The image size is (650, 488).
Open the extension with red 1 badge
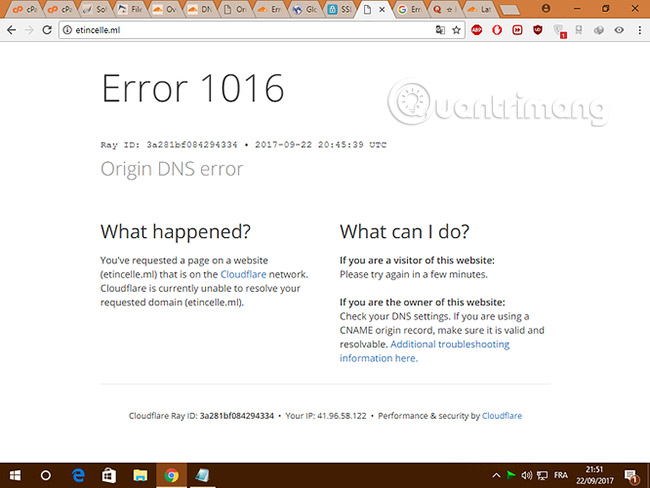click(x=559, y=31)
